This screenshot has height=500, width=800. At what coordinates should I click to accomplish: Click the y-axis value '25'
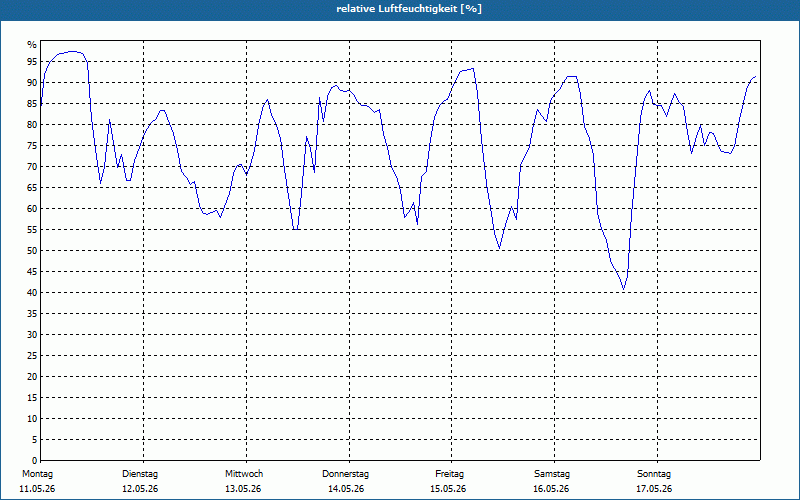(x=32, y=356)
